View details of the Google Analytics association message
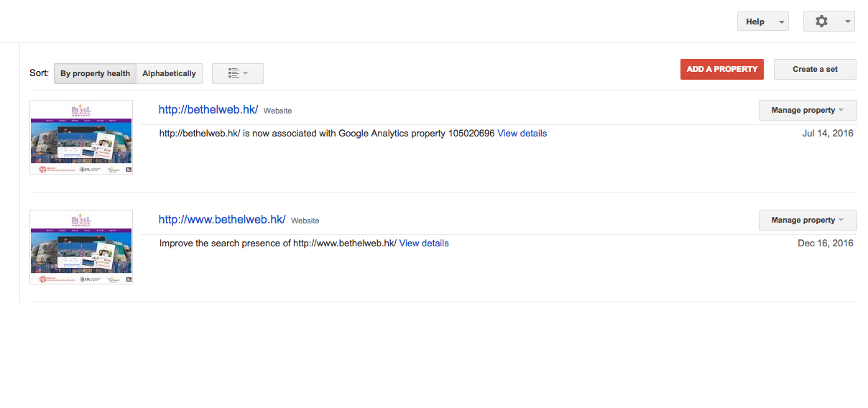This screenshot has width=868, height=408. (522, 134)
